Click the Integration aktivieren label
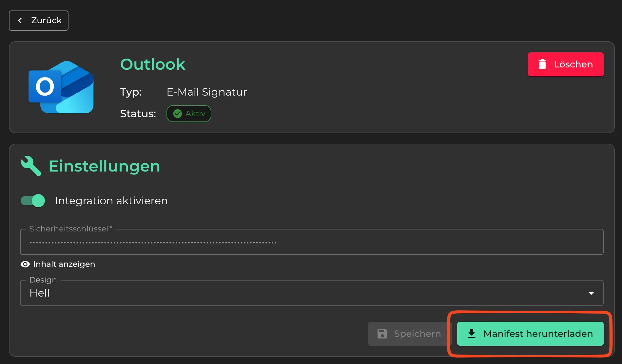 coord(111,201)
